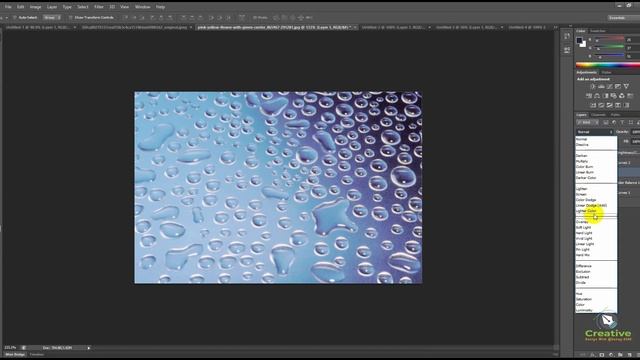Choose Luminosity blend mode
The width and height of the screenshot is (640, 360).
pos(596,310)
